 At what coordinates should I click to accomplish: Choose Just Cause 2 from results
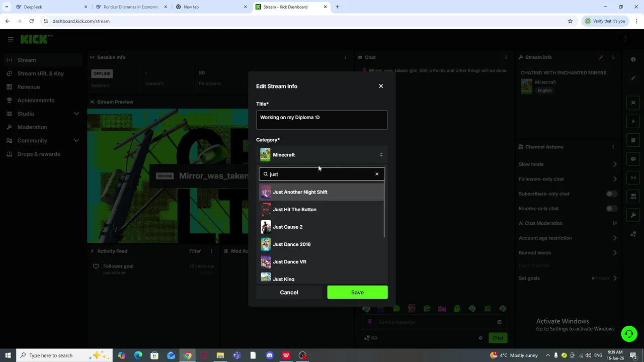[x=321, y=227]
